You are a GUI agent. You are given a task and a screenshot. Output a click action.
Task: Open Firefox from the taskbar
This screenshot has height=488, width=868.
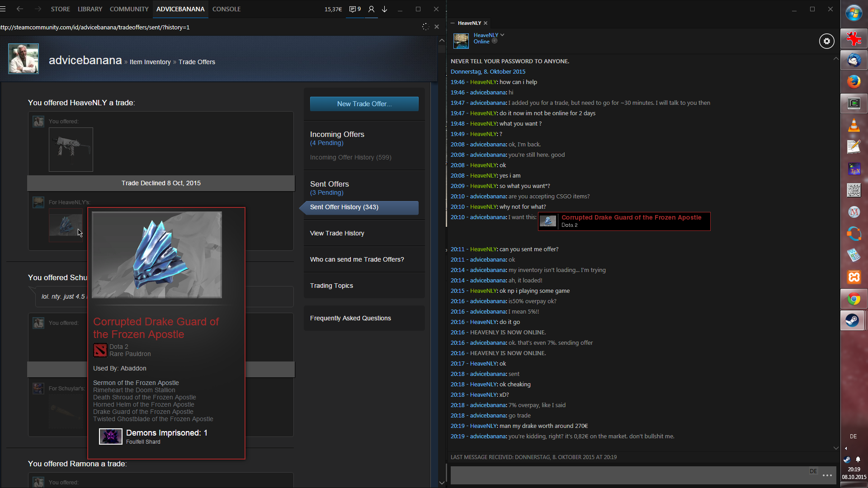[854, 82]
